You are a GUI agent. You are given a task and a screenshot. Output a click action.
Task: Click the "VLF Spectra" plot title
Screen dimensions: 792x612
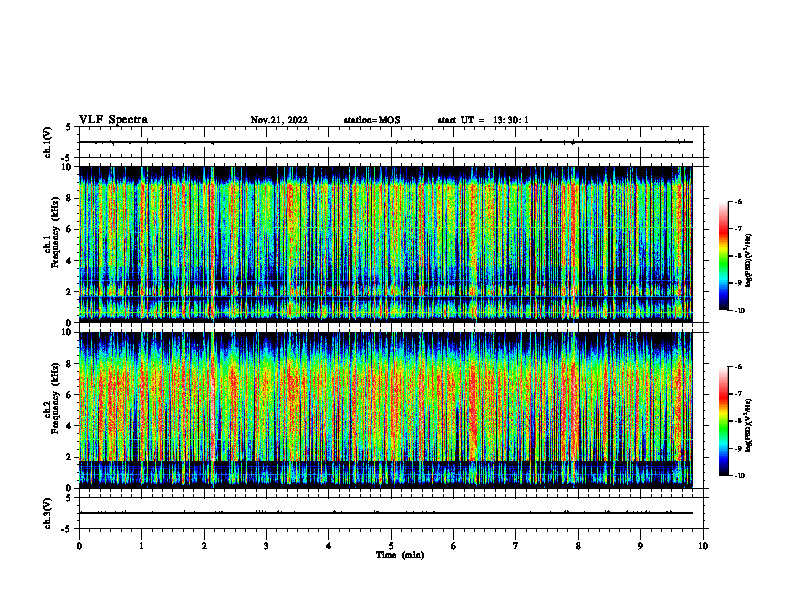coord(114,120)
